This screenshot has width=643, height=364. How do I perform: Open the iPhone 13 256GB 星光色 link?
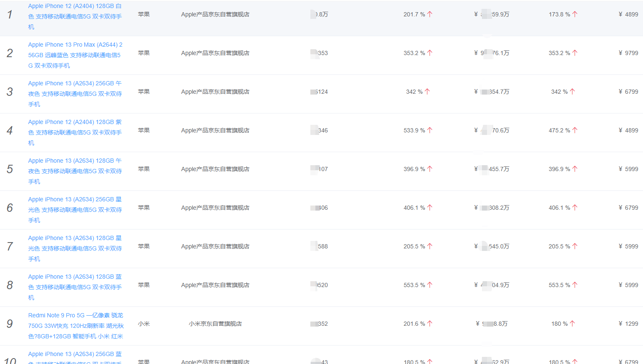coord(75,210)
